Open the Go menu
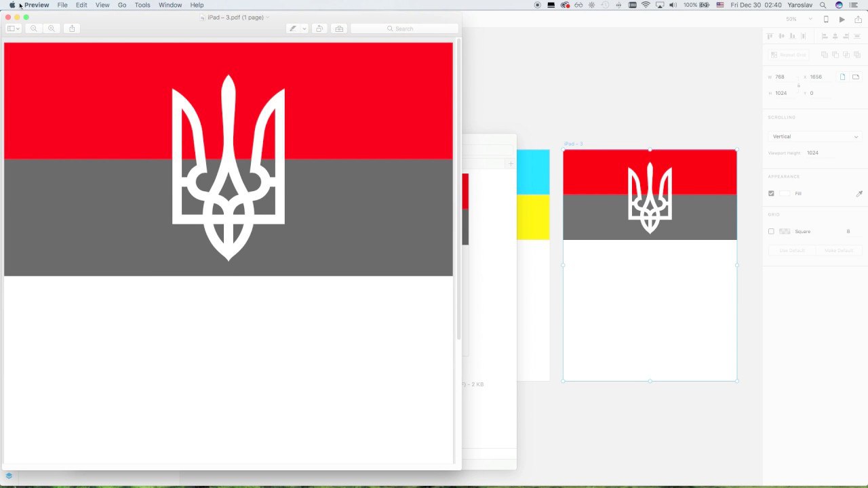This screenshot has height=488, width=868. (x=122, y=5)
